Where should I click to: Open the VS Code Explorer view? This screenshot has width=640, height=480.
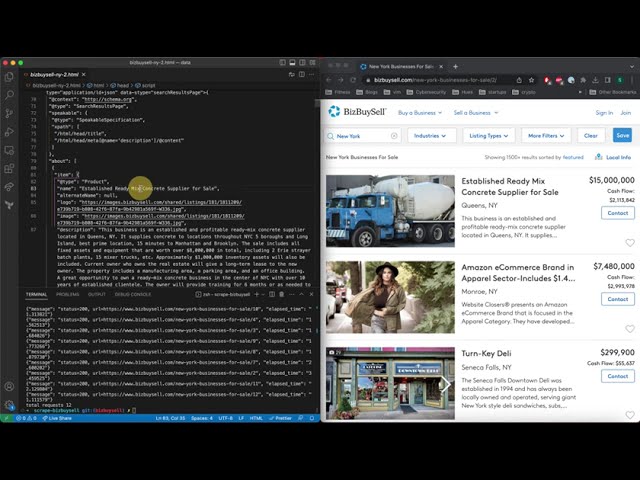9,77
